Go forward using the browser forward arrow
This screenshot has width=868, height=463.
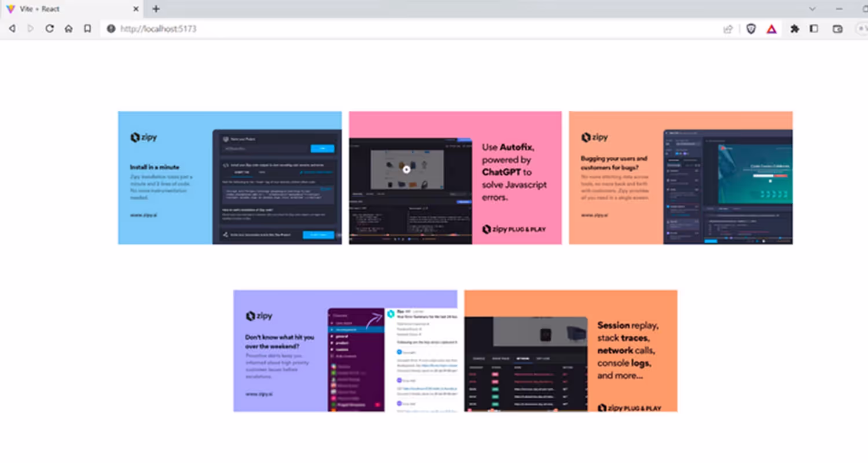[31, 28]
